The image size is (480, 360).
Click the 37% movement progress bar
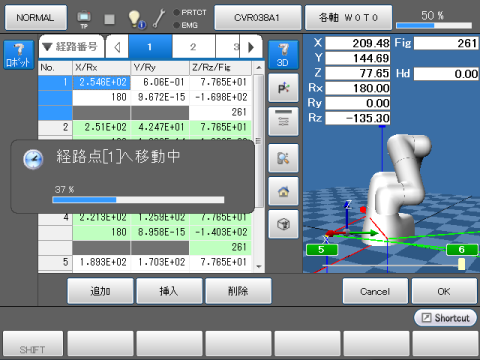pos(138,200)
